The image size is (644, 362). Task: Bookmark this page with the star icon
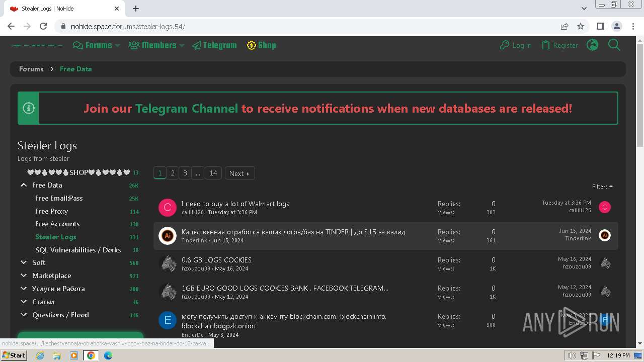(581, 27)
